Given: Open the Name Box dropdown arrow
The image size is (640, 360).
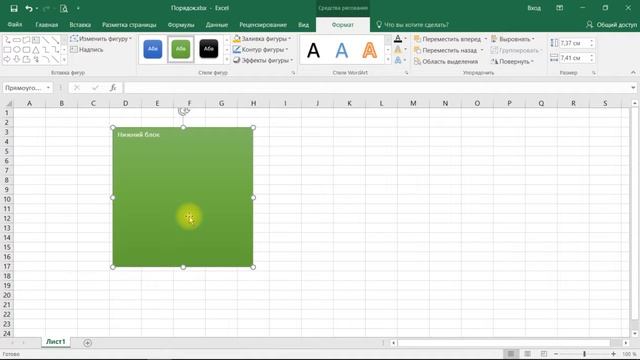Looking at the screenshot, I should (x=48, y=88).
